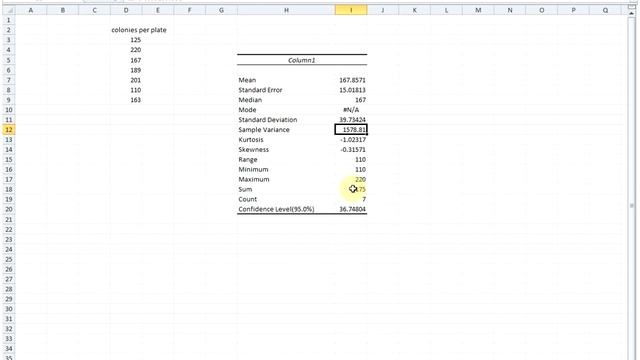Viewport: 640px width, 360px height.
Task: Select the Maximum label cell
Action: 286,180
